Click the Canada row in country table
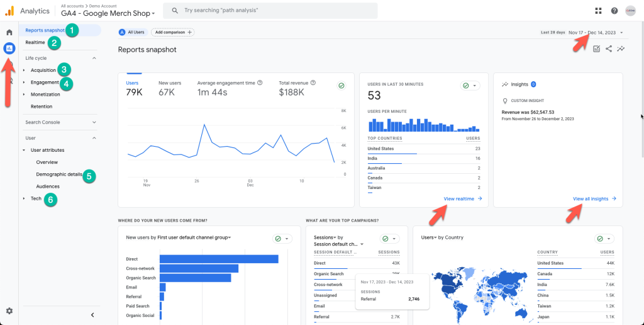 576,274
